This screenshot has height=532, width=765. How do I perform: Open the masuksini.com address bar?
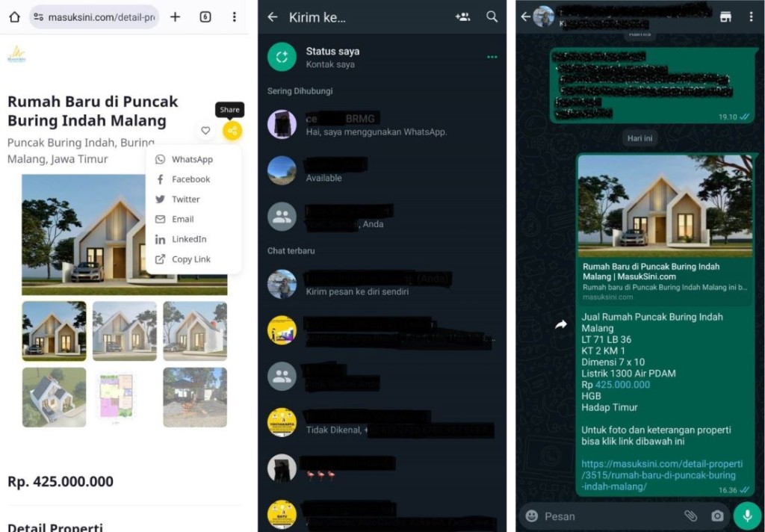[x=94, y=17]
